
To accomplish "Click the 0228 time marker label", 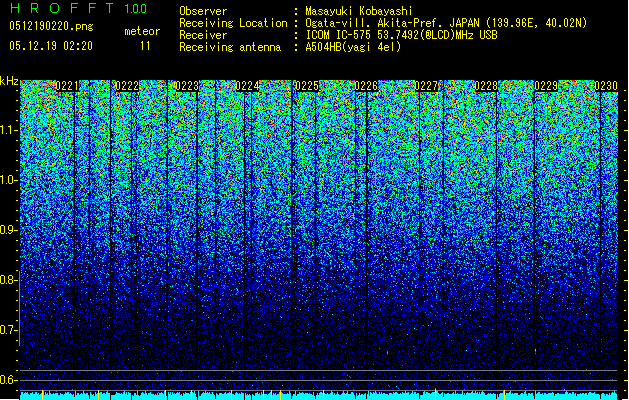I will (x=486, y=86).
